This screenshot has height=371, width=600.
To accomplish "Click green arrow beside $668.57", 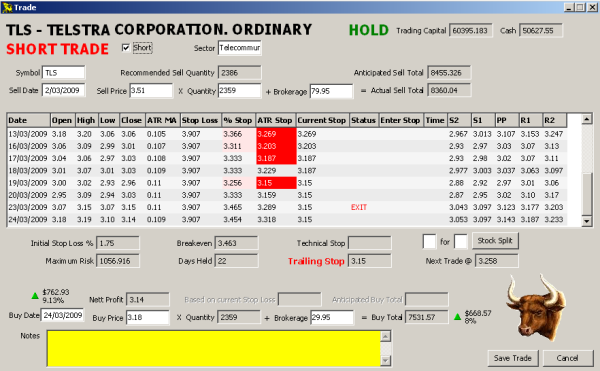I will pyautogui.click(x=457, y=317).
